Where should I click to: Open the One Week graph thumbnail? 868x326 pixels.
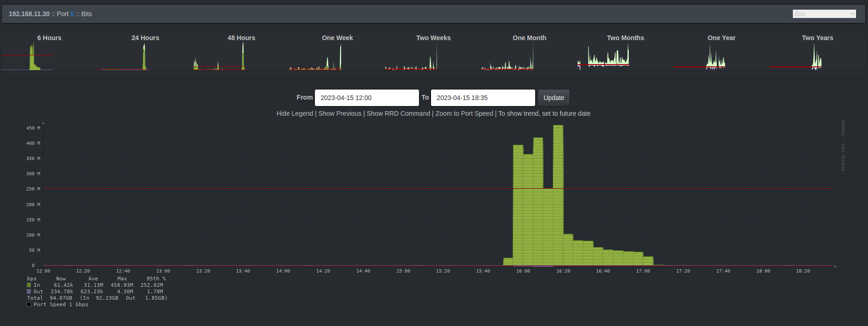pyautogui.click(x=316, y=57)
